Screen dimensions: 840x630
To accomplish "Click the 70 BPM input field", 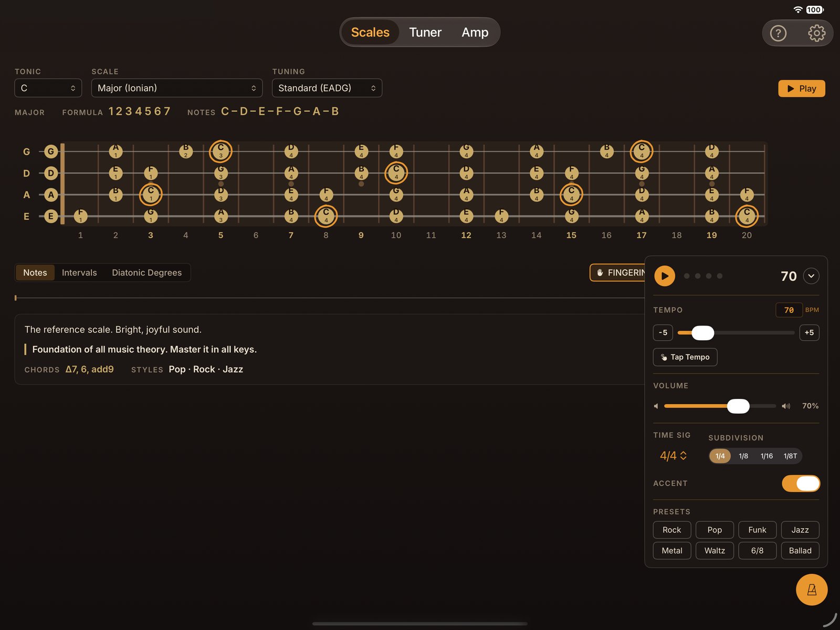I will click(789, 310).
